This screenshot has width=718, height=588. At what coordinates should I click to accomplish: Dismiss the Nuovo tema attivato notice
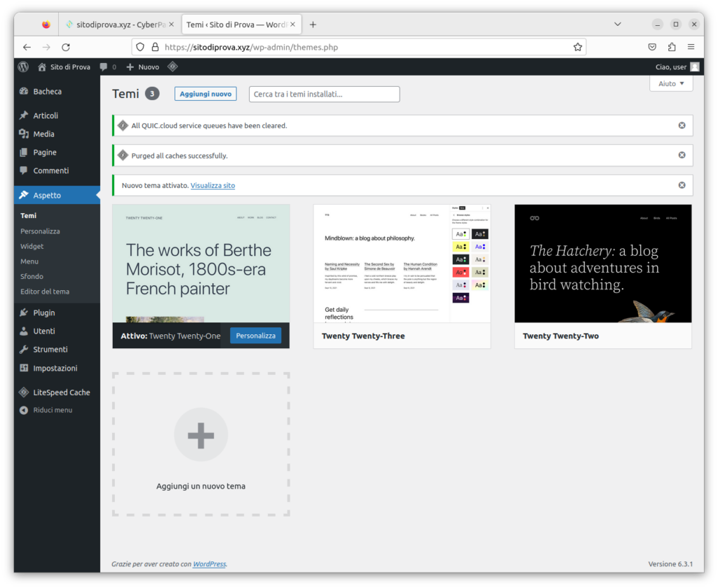pos(682,185)
